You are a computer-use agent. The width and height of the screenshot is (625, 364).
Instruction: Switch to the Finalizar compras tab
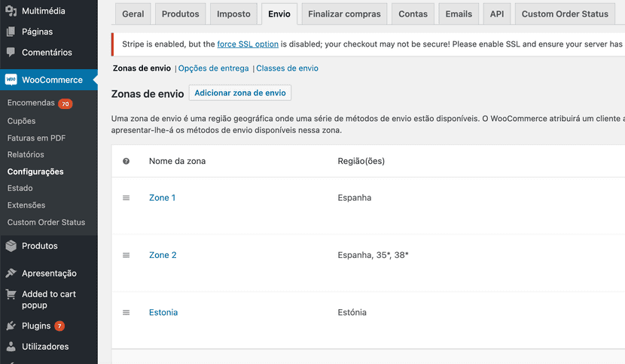coord(344,14)
